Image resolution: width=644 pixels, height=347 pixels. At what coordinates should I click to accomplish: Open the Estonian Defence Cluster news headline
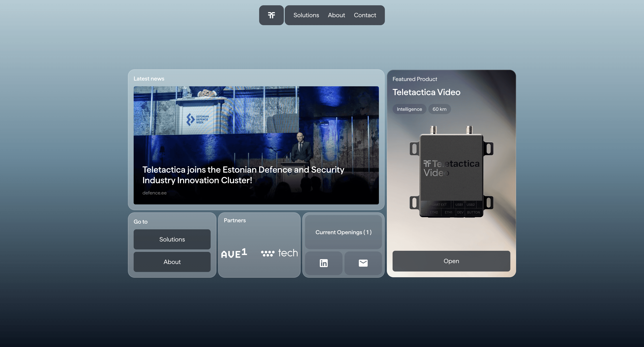pyautogui.click(x=243, y=175)
